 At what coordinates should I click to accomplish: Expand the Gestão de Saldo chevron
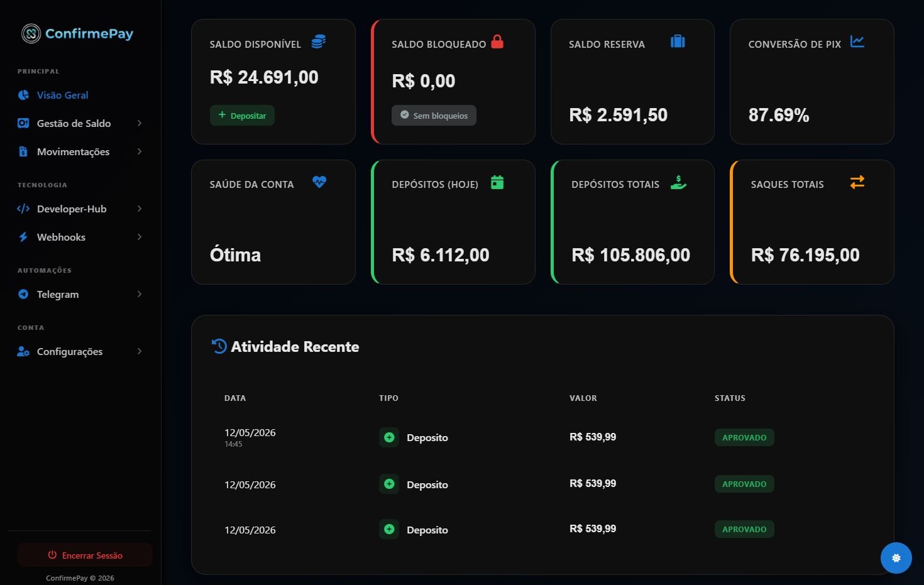[140, 123]
